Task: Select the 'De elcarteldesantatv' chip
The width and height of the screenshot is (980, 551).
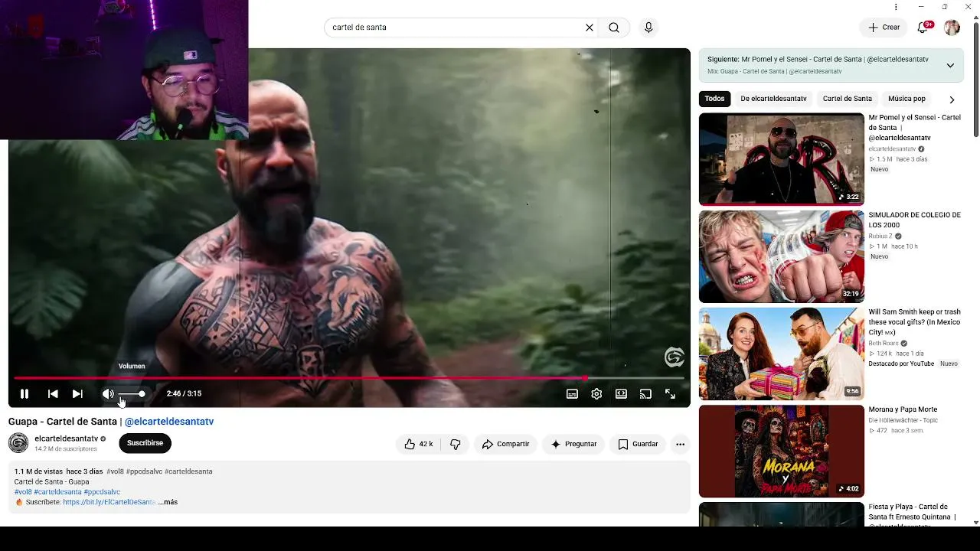Action: pos(773,99)
